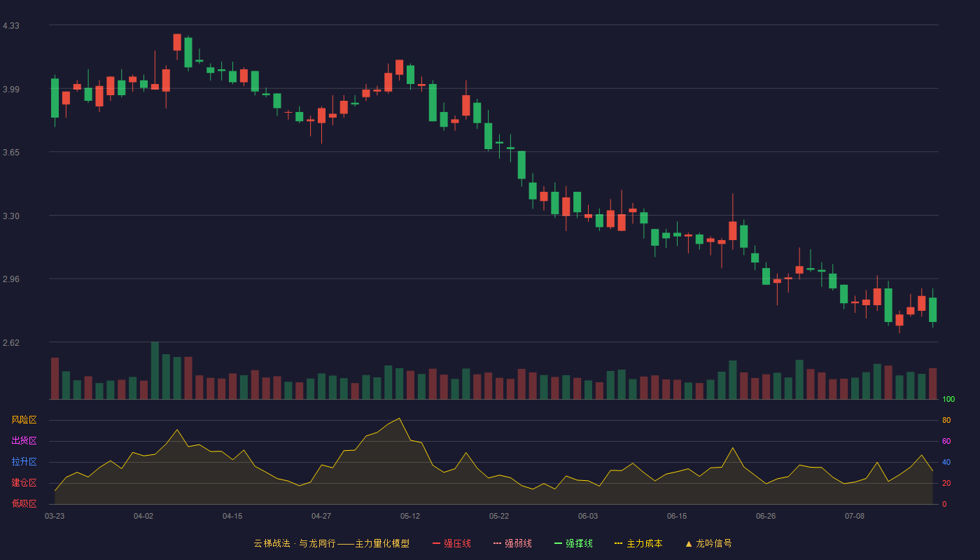
Task: Click the green 100 indicator scale value
Action: tap(948, 400)
